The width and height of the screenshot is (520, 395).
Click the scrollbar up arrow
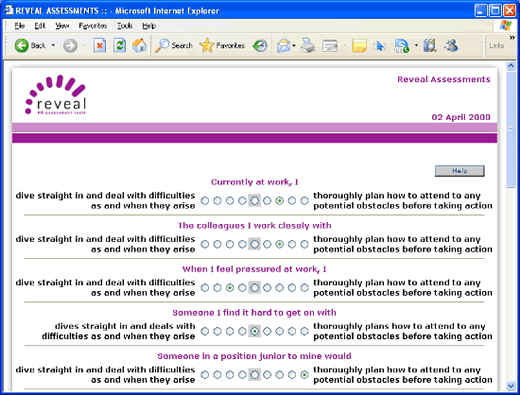[511, 66]
